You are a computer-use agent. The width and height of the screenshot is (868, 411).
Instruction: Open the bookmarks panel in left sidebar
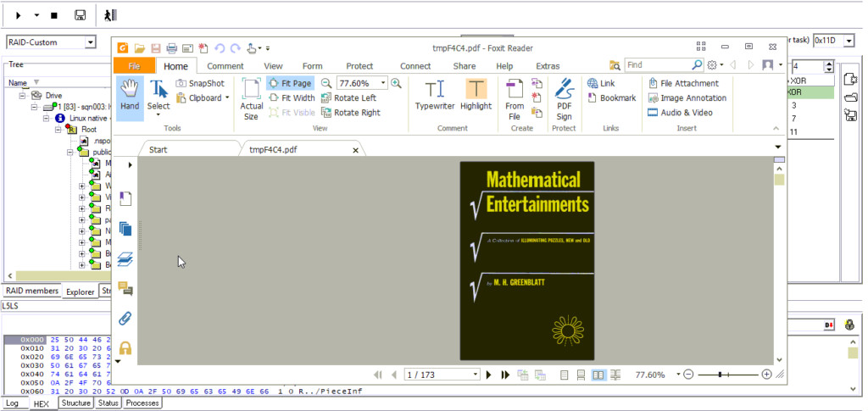[x=125, y=198]
